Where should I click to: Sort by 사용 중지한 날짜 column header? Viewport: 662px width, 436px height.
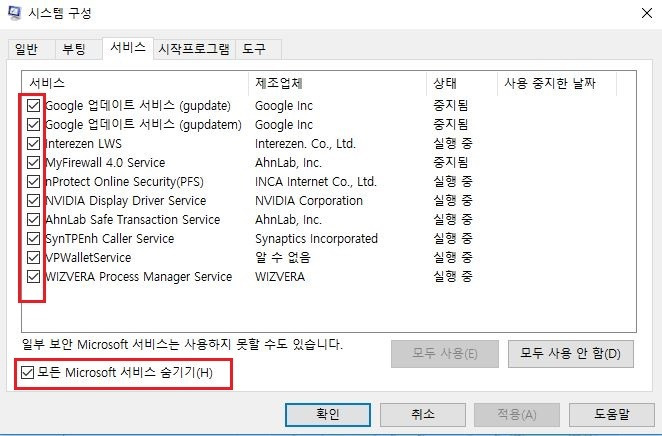click(x=557, y=83)
